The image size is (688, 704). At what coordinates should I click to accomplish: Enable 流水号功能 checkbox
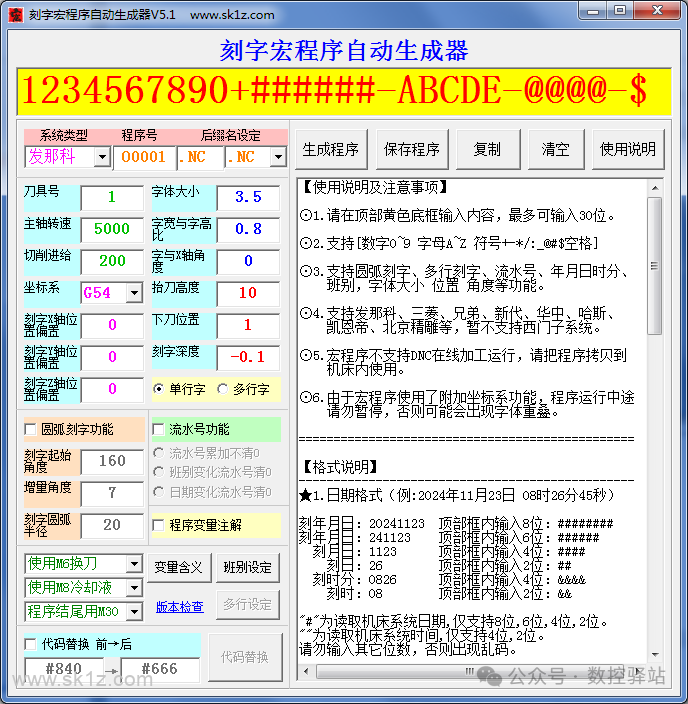[x=159, y=429]
